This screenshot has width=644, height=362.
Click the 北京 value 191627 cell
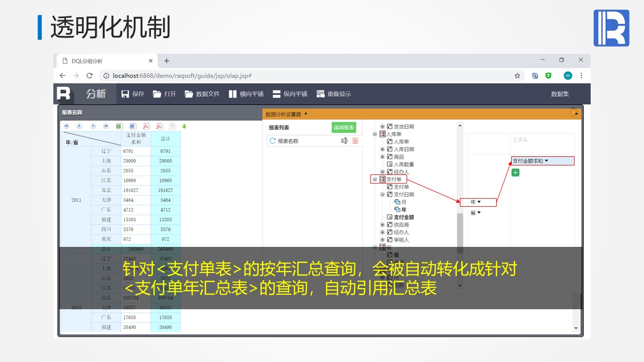pos(136,190)
